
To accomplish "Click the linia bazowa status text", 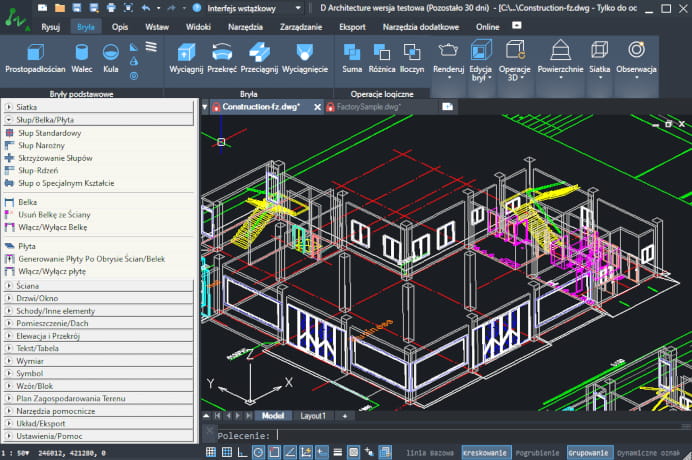I will (x=429, y=453).
